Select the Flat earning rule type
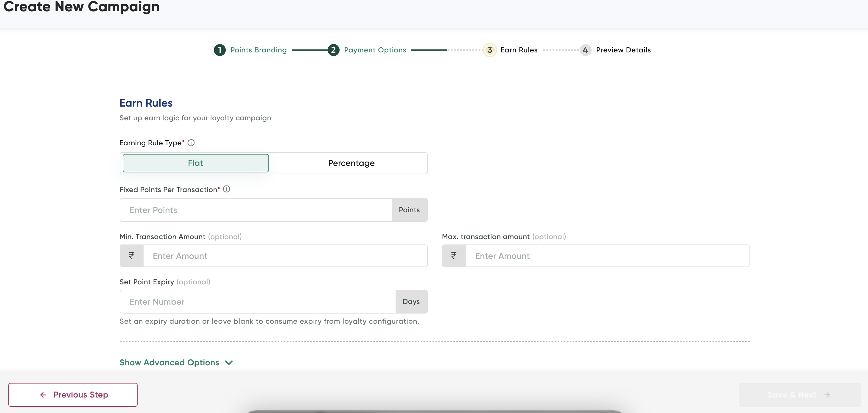868x413 pixels. click(196, 163)
